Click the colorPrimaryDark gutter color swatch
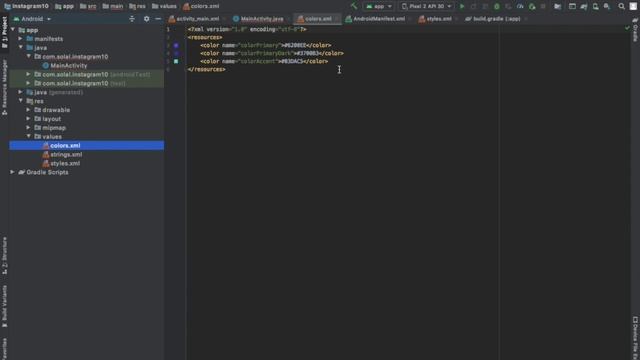This screenshot has width=640, height=360. point(176,53)
